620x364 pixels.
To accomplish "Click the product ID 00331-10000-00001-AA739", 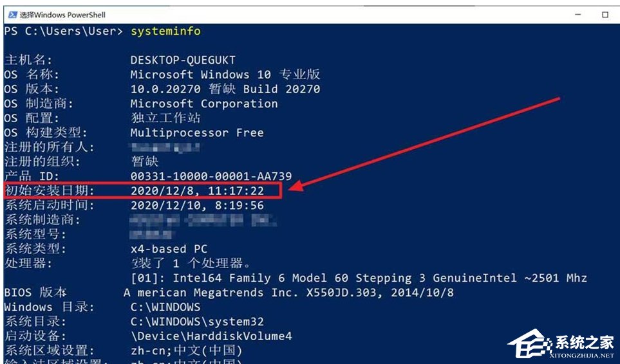I will pos(211,176).
